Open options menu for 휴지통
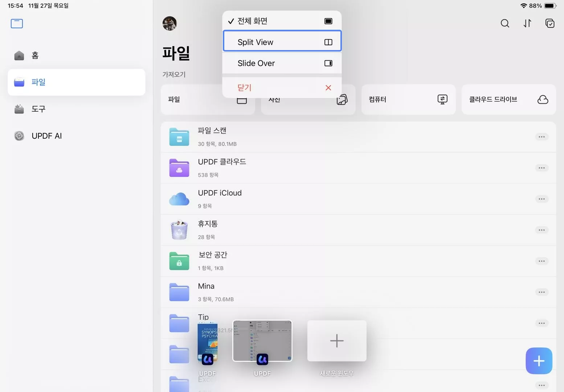This screenshot has height=392, width=564. click(x=541, y=230)
